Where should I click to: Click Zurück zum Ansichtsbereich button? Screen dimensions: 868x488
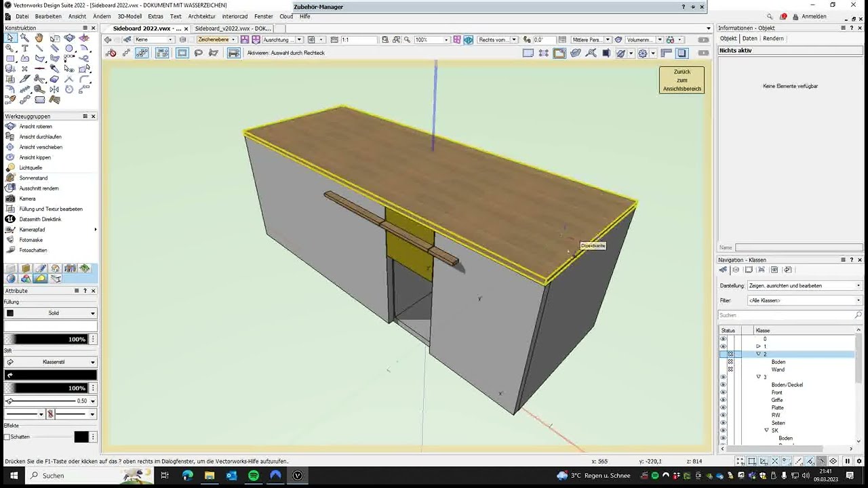(682, 80)
